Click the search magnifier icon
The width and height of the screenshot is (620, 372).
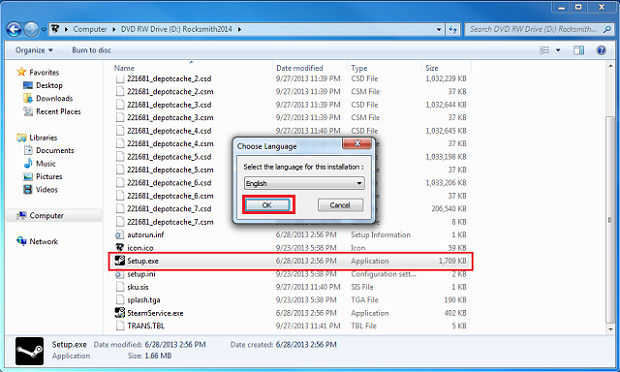[x=607, y=29]
